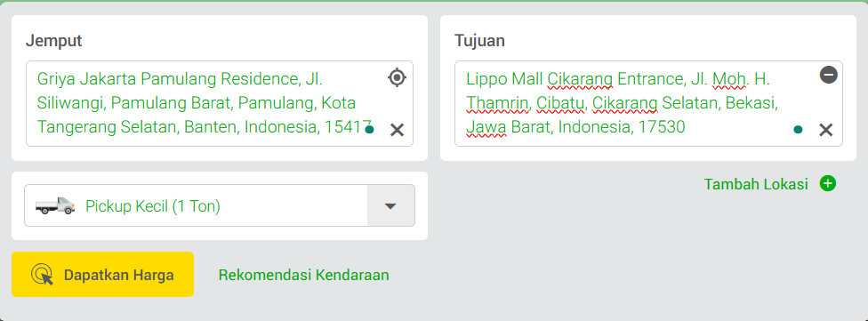The width and height of the screenshot is (868, 321).
Task: Expand the vehicle type dropdown arrow
Action: (x=390, y=206)
